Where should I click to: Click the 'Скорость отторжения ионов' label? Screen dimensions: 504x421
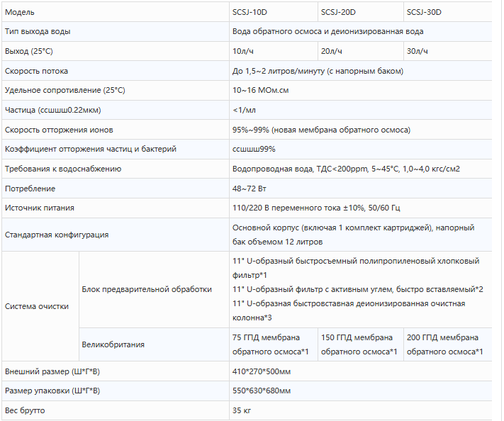[x=59, y=130]
